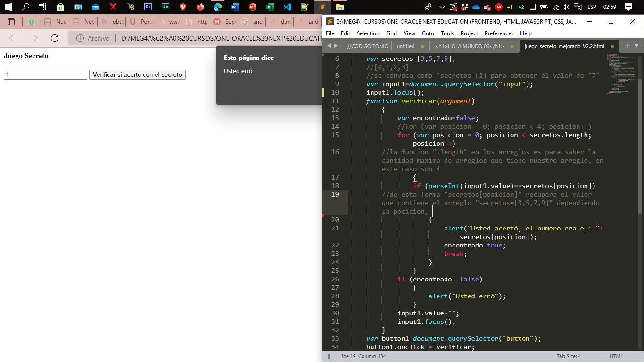This screenshot has height=362, width=644.
Task: Click the secret number input field
Action: [x=46, y=74]
